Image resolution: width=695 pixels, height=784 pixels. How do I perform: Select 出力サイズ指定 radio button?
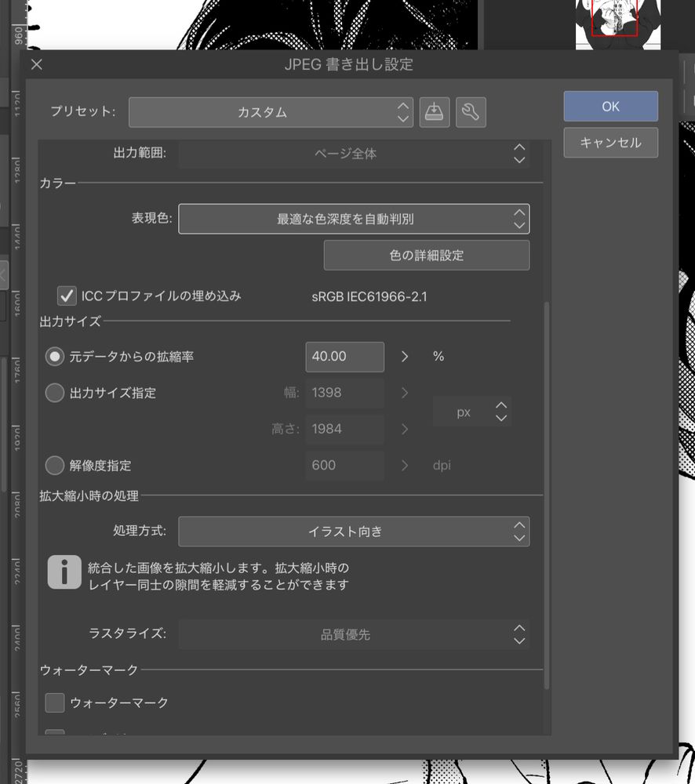pyautogui.click(x=55, y=393)
